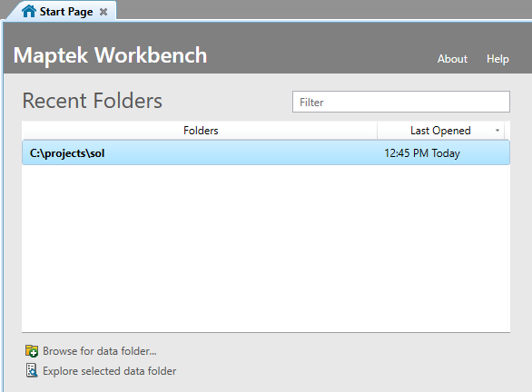The height and width of the screenshot is (392, 532).
Task: Sort list by the Folders column header
Action: 200,131
